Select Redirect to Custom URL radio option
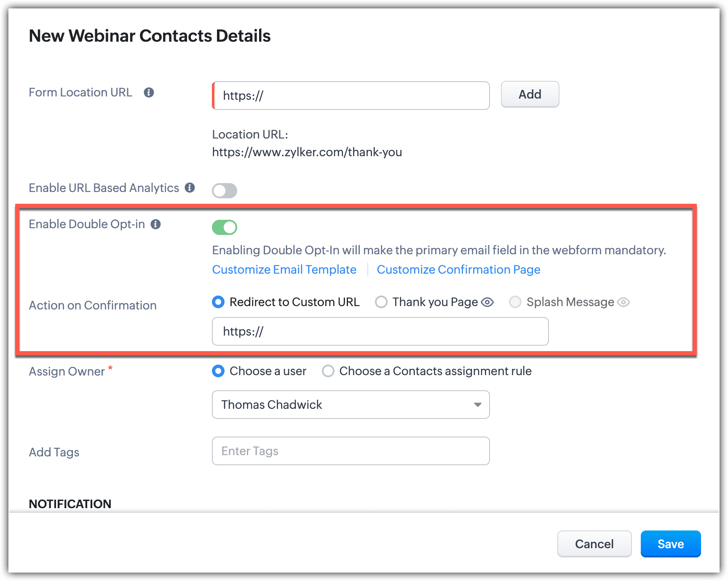 pyautogui.click(x=218, y=302)
